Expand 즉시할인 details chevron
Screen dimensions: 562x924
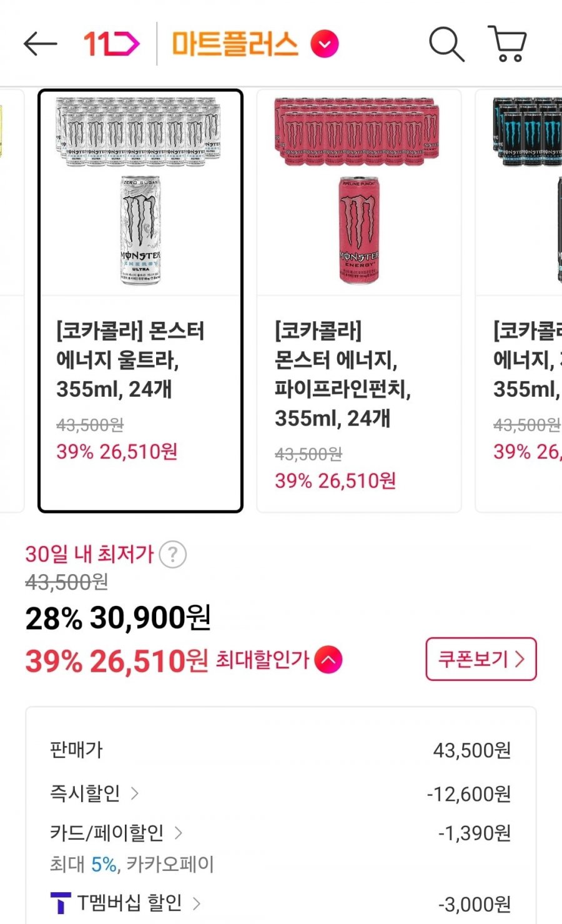point(135,793)
